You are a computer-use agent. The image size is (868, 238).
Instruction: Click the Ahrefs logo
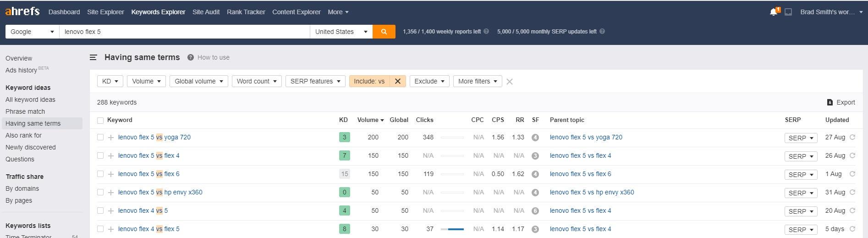[x=22, y=11]
